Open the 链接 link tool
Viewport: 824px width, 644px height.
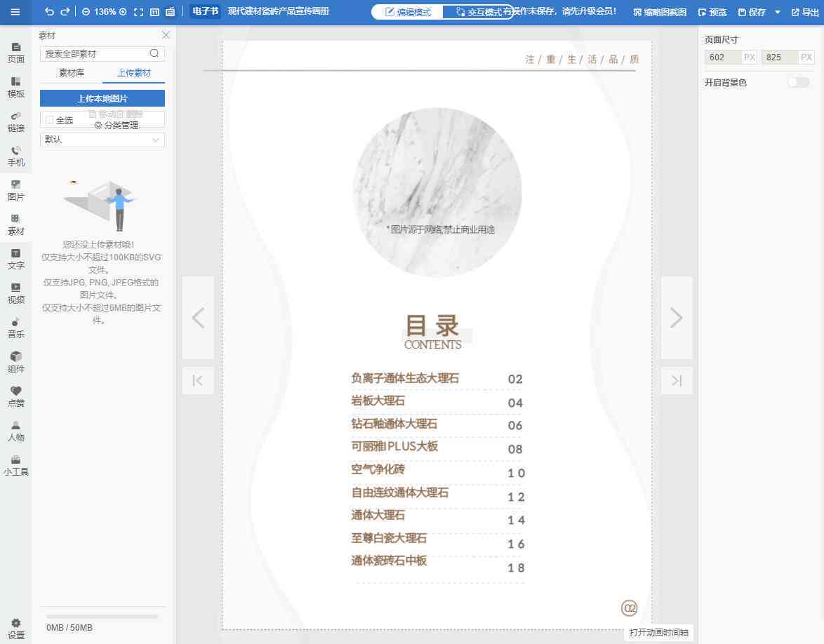(15, 122)
